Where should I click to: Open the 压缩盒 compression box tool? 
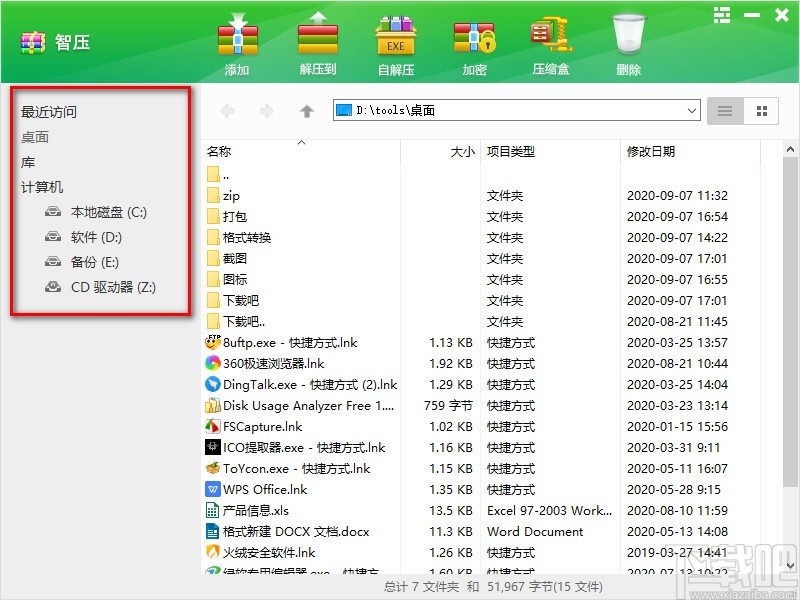[x=551, y=42]
